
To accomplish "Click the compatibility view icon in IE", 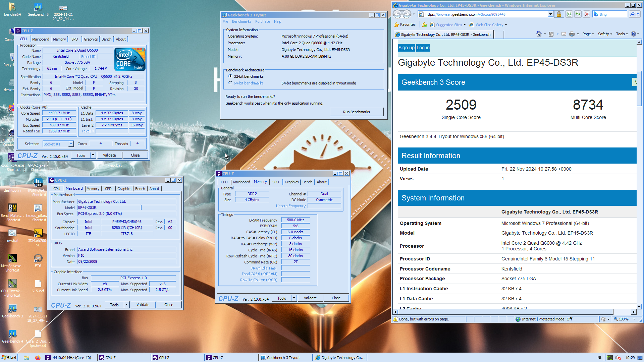I will (569, 14).
